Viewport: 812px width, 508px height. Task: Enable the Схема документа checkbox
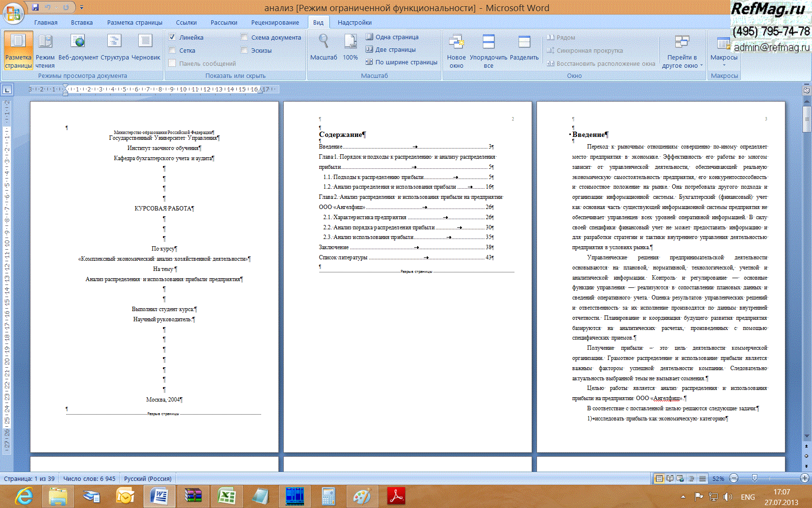[244, 37]
